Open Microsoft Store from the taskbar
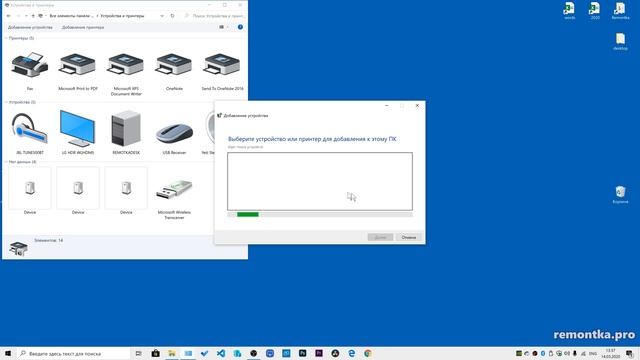Image resolution: width=640 pixels, height=360 pixels. pyautogui.click(x=156, y=353)
